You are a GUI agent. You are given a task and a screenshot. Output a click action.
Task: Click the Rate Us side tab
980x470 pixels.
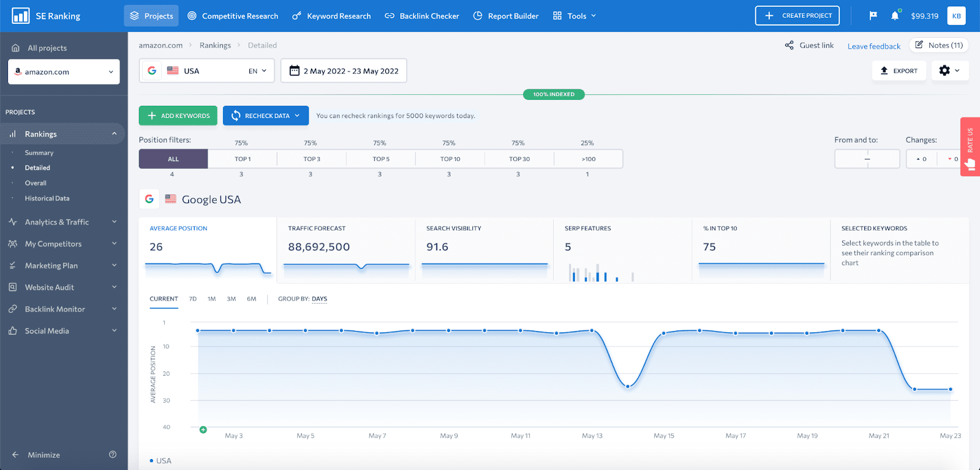970,147
